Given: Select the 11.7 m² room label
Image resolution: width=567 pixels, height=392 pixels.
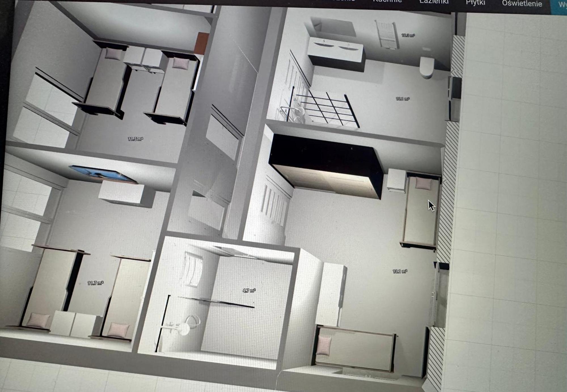Looking at the screenshot, I should click(95, 283).
